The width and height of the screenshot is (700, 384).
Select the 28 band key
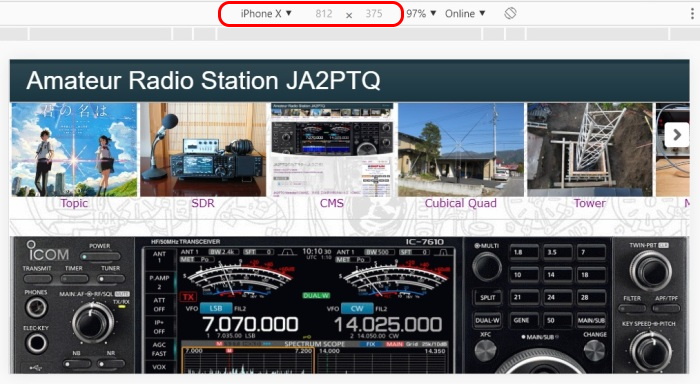click(x=591, y=297)
